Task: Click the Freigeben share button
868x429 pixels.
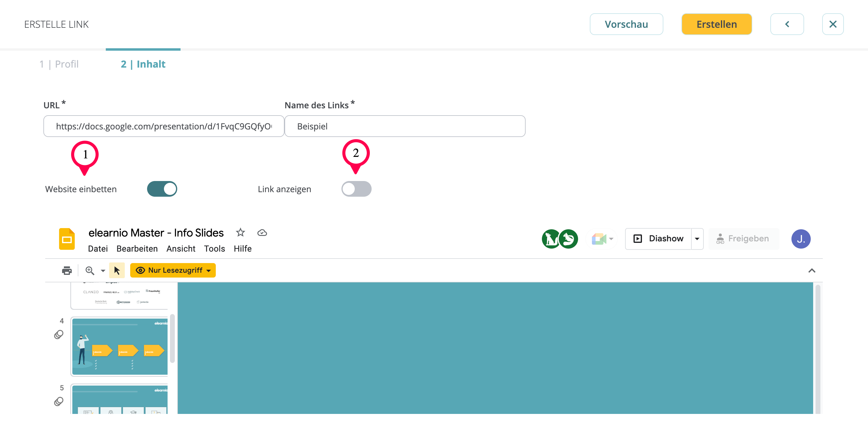Action: click(x=744, y=239)
